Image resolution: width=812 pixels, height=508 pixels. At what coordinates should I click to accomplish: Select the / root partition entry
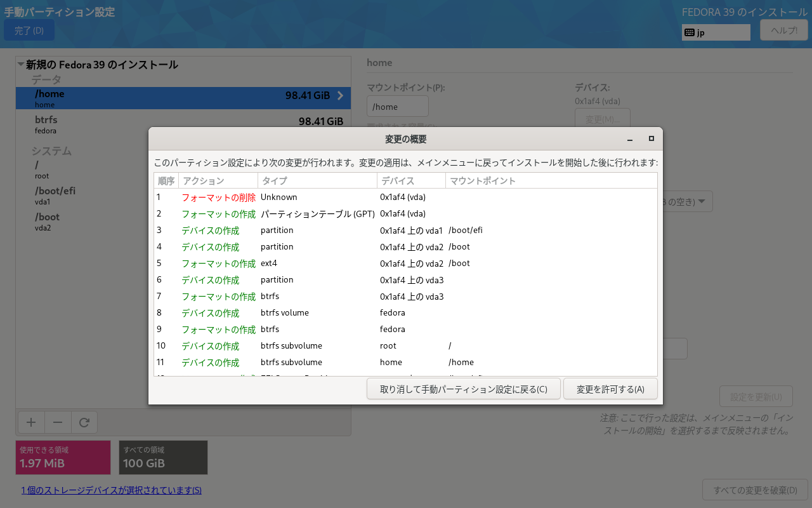[x=183, y=170]
